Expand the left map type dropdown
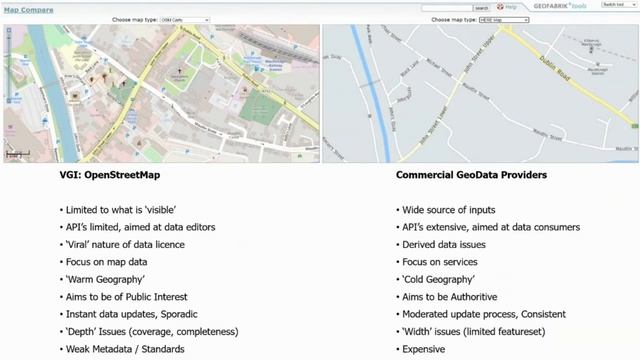 click(185, 20)
